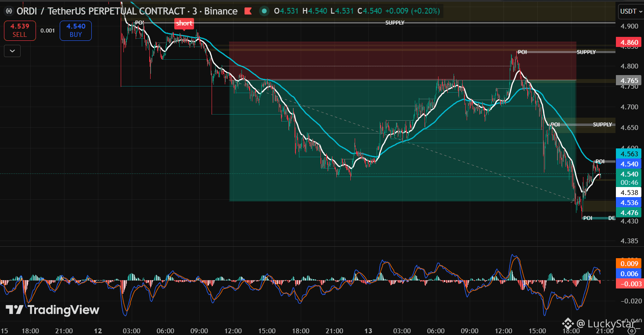Collapse the legend with the chevron button
This screenshot has width=644, height=335.
(12, 51)
